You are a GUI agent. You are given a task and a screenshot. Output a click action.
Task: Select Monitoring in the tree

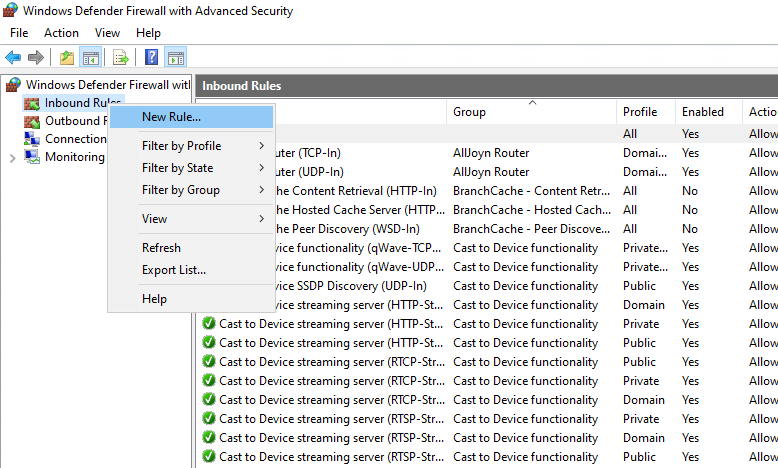coord(74,157)
